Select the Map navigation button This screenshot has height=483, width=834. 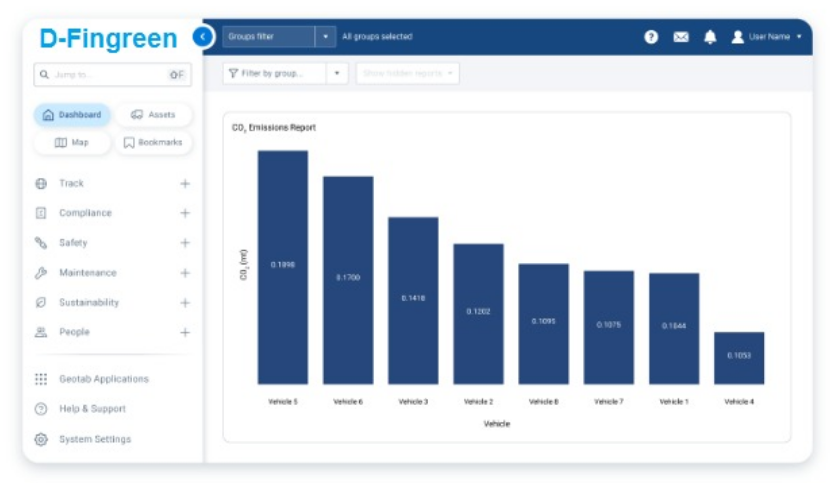pyautogui.click(x=72, y=143)
